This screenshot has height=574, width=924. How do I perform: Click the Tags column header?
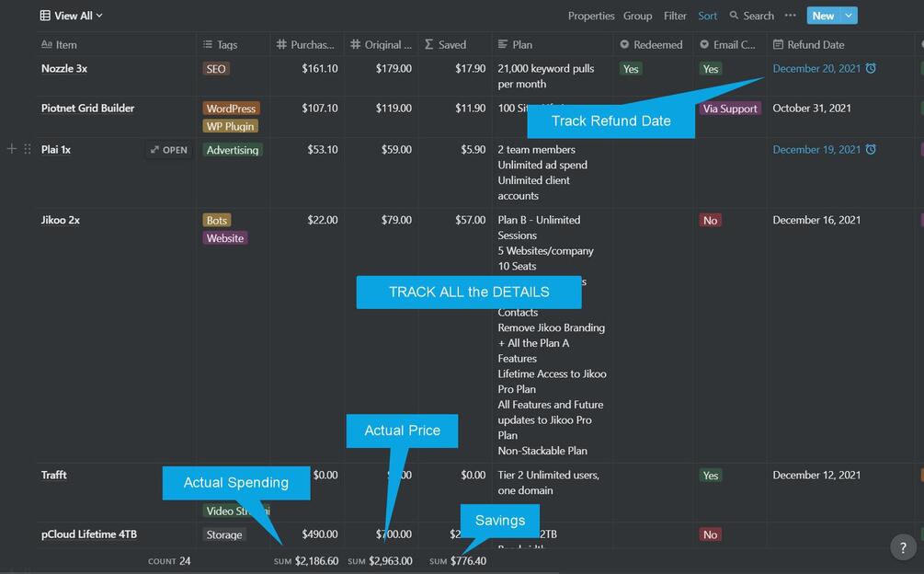[x=234, y=45]
